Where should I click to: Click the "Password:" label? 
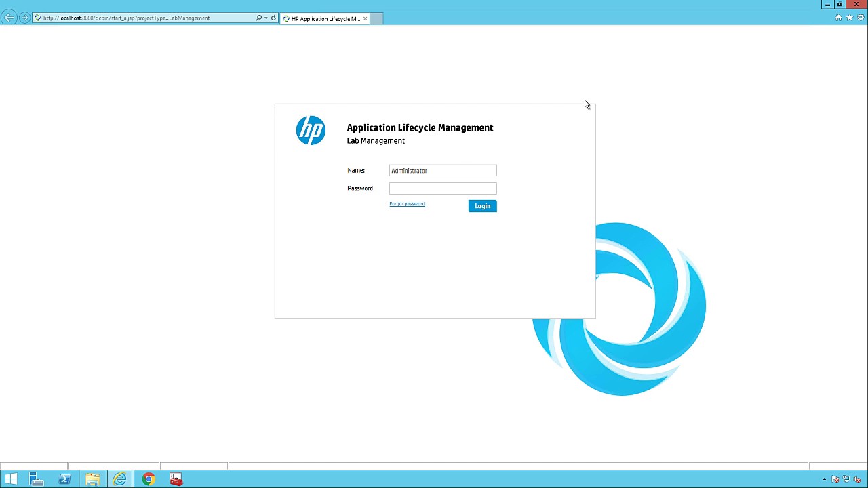361,188
